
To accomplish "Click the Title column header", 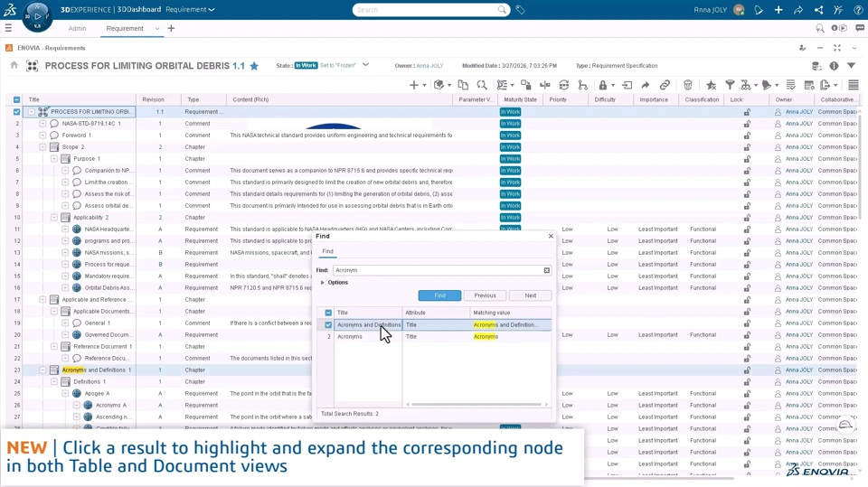I will click(80, 99).
